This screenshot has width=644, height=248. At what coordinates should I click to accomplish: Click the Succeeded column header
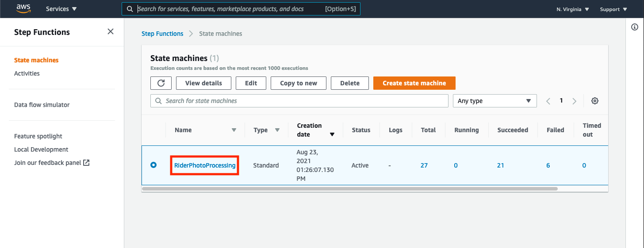(x=513, y=130)
